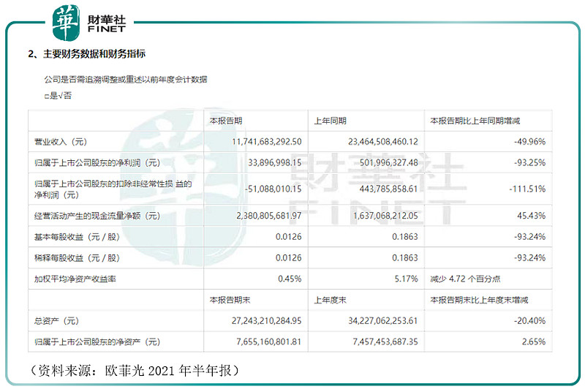The image size is (585, 392).
Task: Click column header 本报告期末比上年度末增减
Action: (479, 300)
